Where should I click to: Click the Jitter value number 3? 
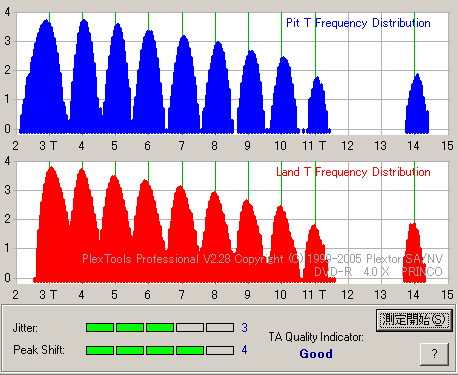coord(244,328)
